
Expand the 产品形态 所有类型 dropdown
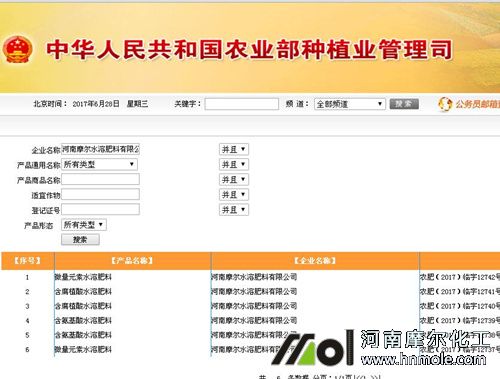84,225
